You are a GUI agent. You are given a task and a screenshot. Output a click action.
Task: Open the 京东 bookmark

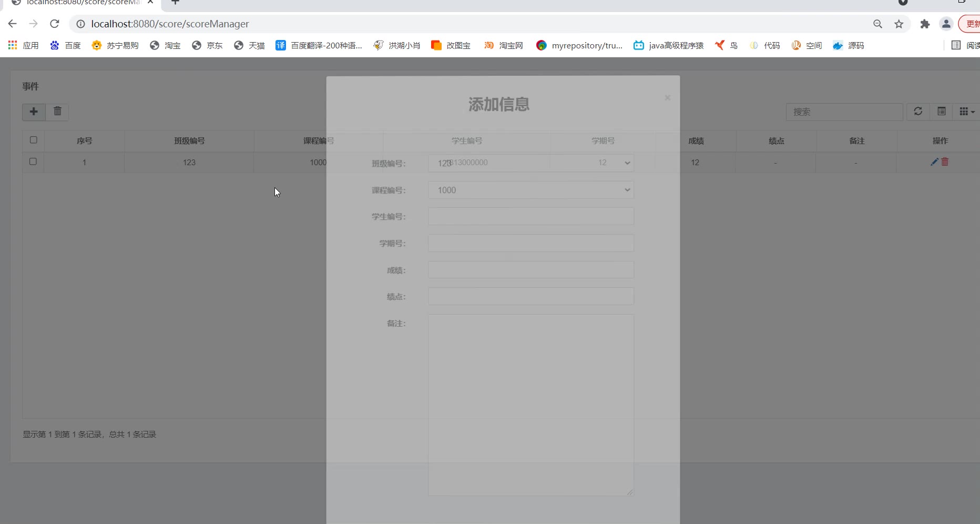[207, 45]
